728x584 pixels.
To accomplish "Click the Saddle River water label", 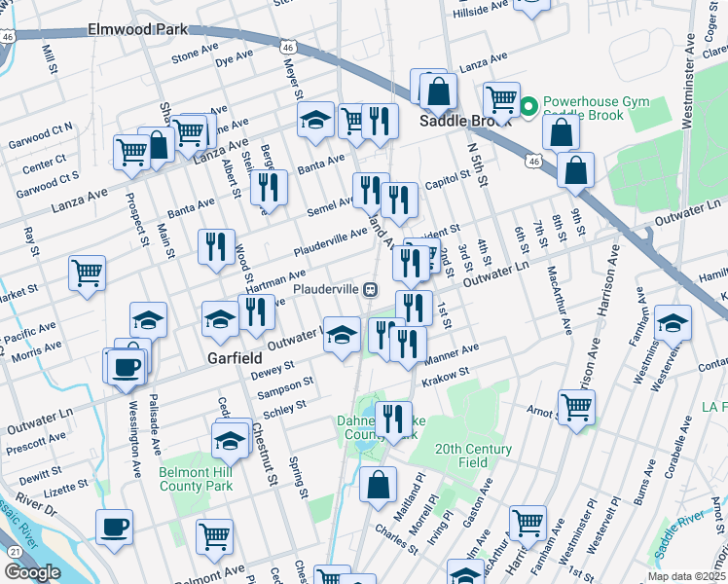I will pos(678,534).
